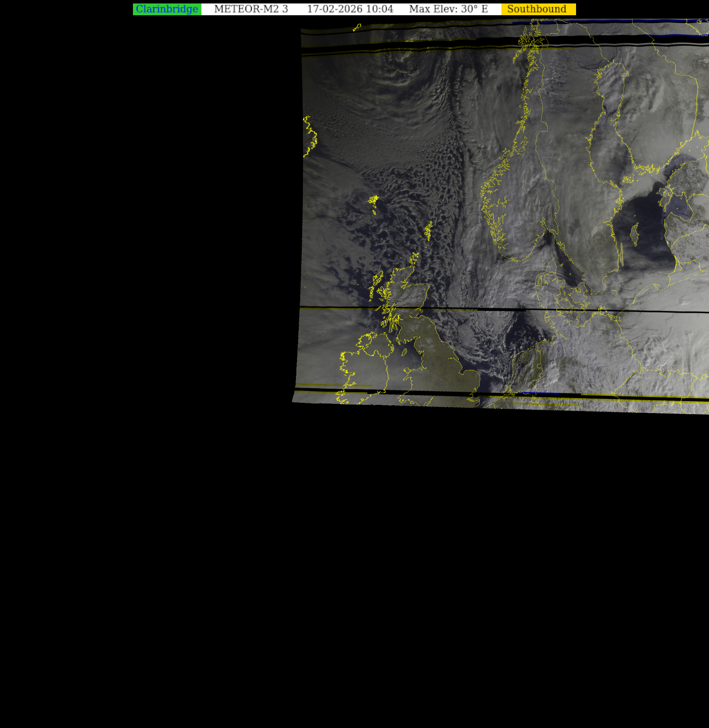Click the green Clarinbridge station label

pos(167,9)
